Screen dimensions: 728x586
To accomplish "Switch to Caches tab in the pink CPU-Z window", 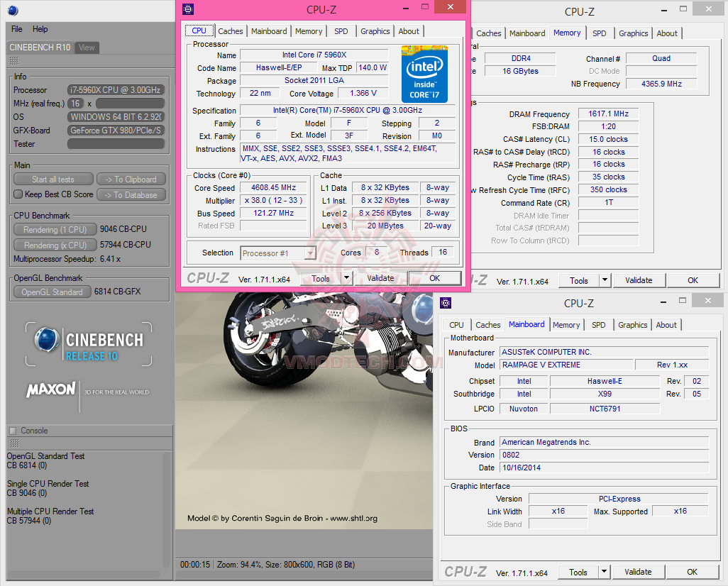I will coord(231,31).
